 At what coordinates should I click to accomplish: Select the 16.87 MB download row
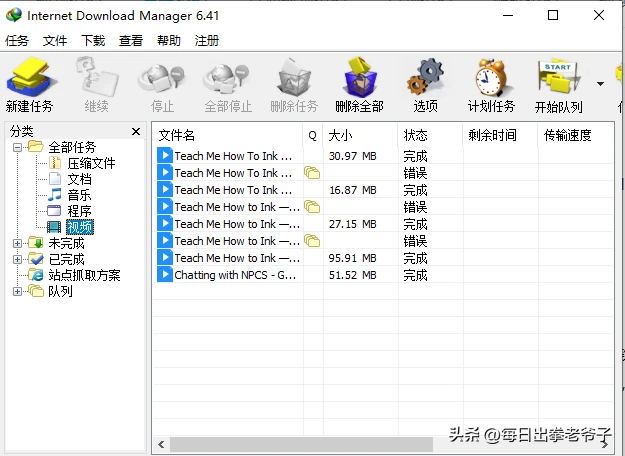pos(383,190)
